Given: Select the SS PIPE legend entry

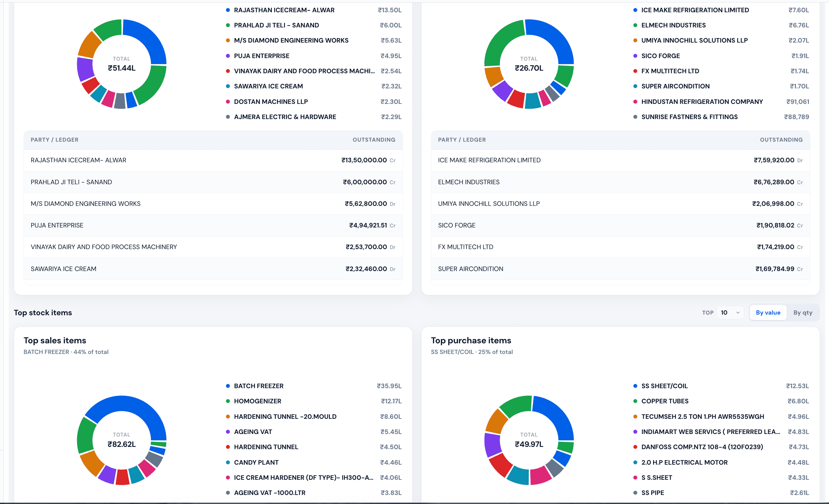Looking at the screenshot, I should [721, 493].
